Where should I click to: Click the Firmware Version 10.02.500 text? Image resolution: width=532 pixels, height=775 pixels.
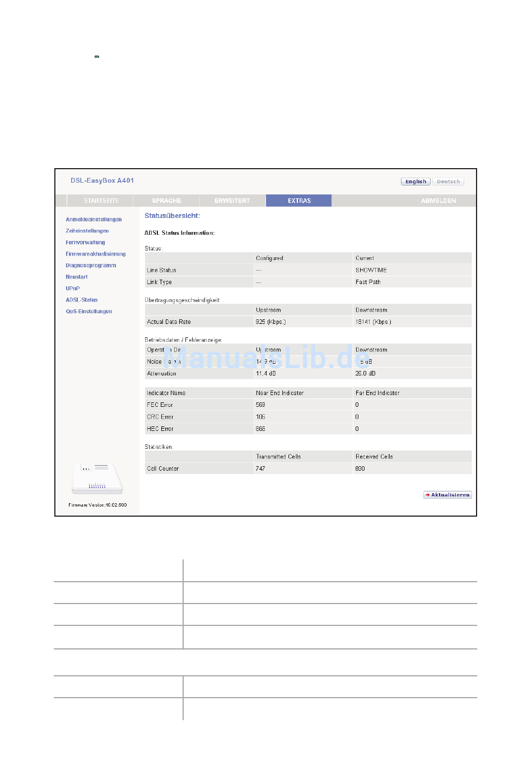97,505
